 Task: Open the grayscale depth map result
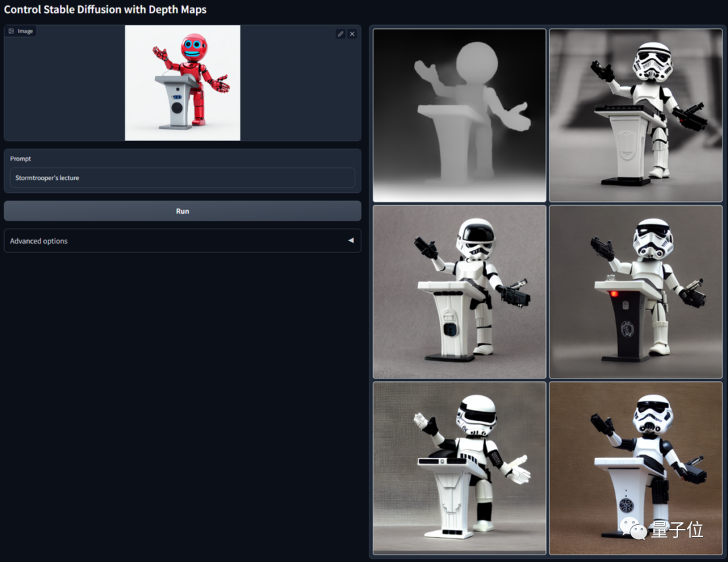coord(460,115)
